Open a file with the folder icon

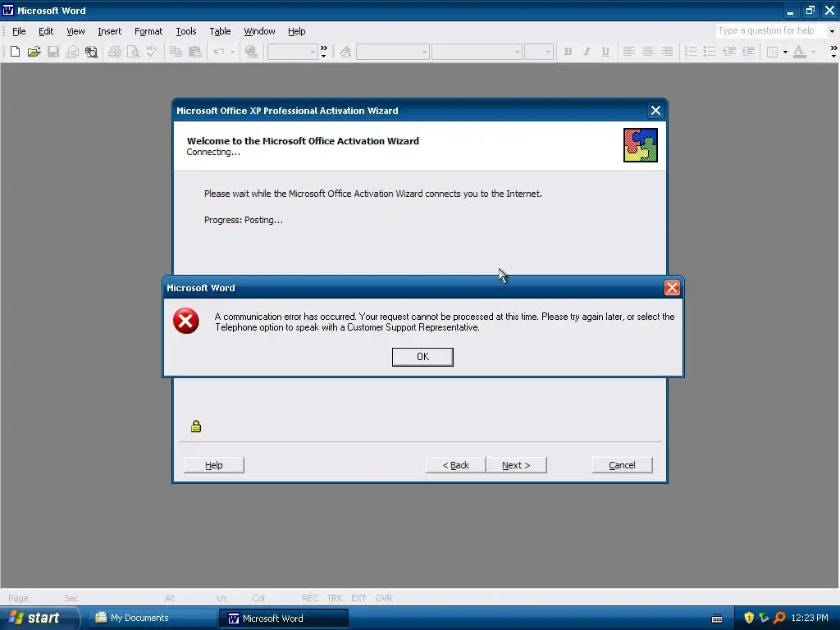point(34,52)
